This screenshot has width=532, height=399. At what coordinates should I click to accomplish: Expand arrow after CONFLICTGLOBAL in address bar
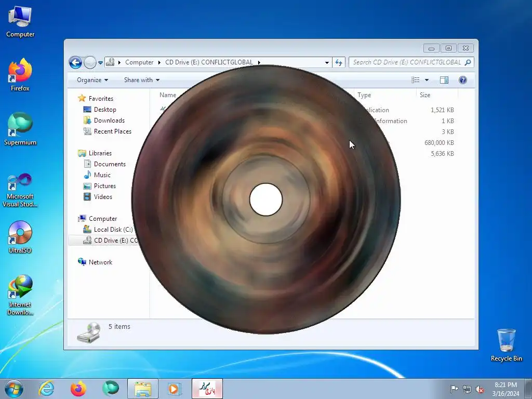click(259, 62)
